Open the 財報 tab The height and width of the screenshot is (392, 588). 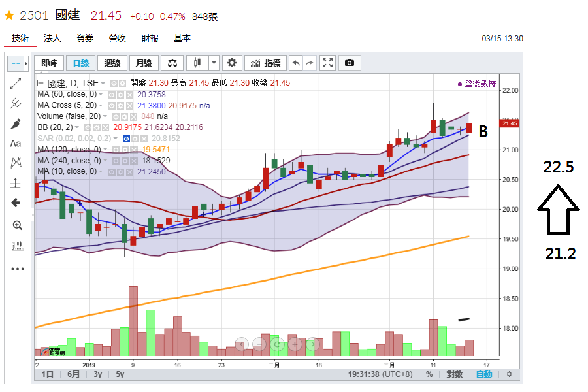[150, 39]
